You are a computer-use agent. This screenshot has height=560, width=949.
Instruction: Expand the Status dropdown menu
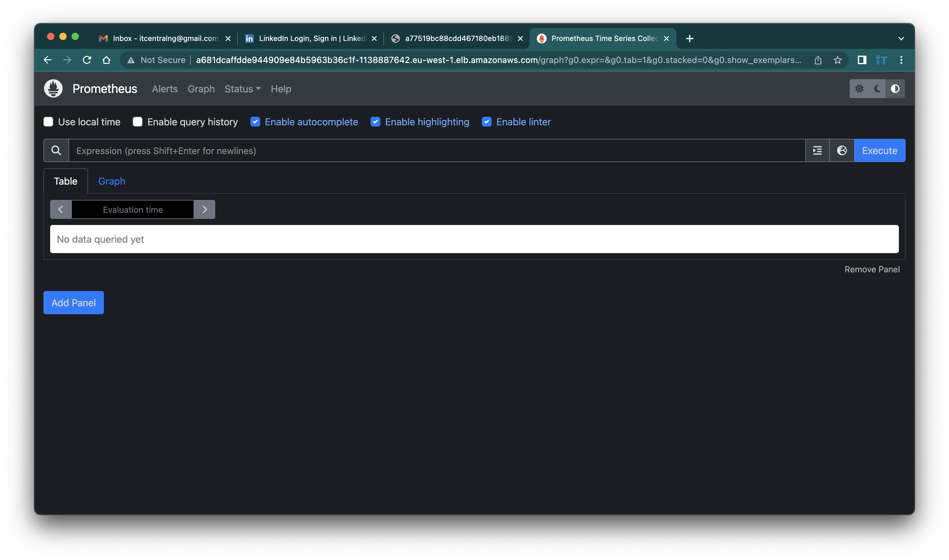click(x=242, y=89)
